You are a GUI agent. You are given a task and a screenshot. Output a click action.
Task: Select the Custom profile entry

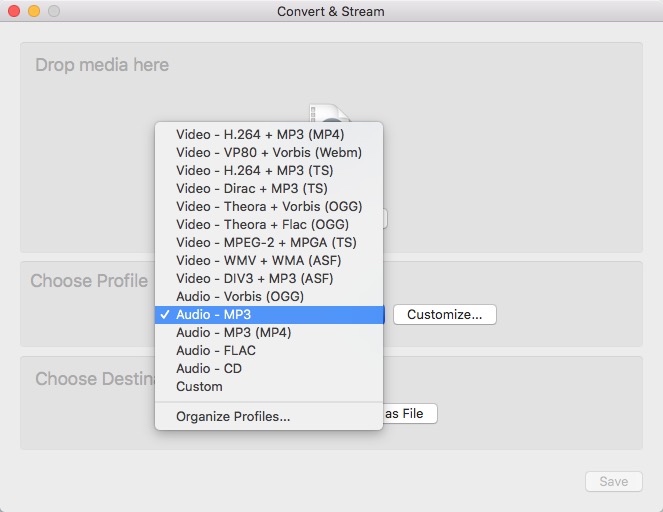(x=269, y=386)
